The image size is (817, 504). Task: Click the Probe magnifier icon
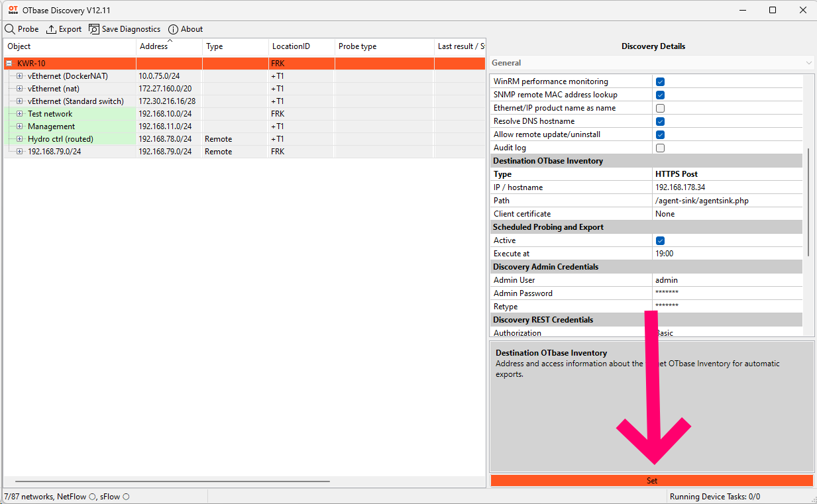pos(10,29)
